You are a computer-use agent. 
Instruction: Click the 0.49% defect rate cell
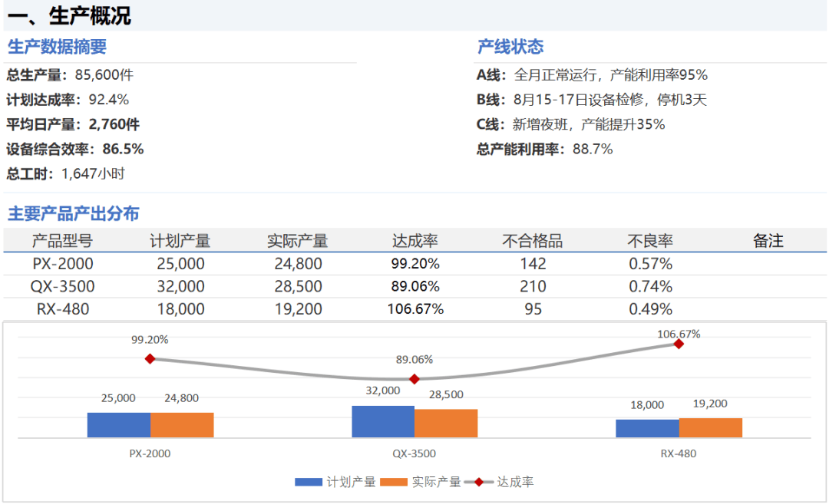(650, 309)
